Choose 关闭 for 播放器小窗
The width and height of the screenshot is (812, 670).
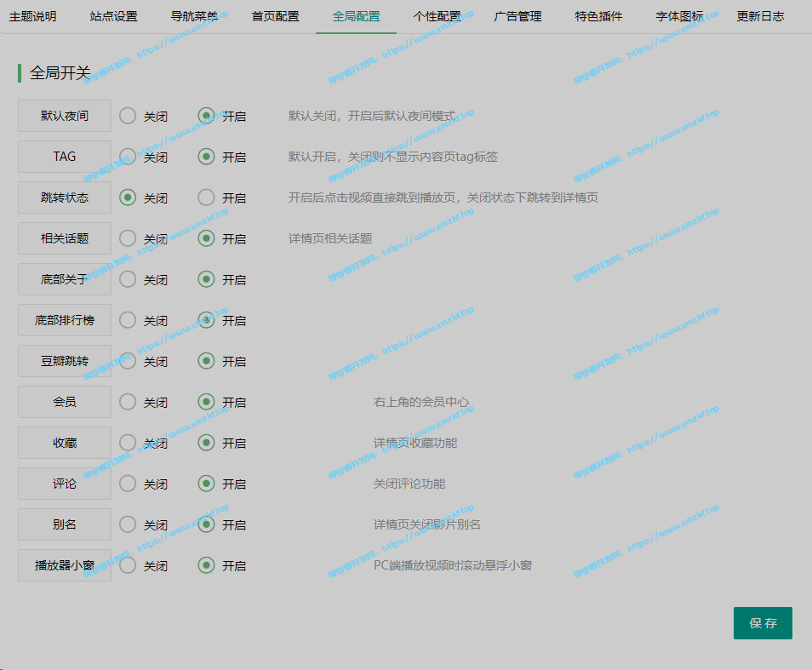pyautogui.click(x=128, y=565)
